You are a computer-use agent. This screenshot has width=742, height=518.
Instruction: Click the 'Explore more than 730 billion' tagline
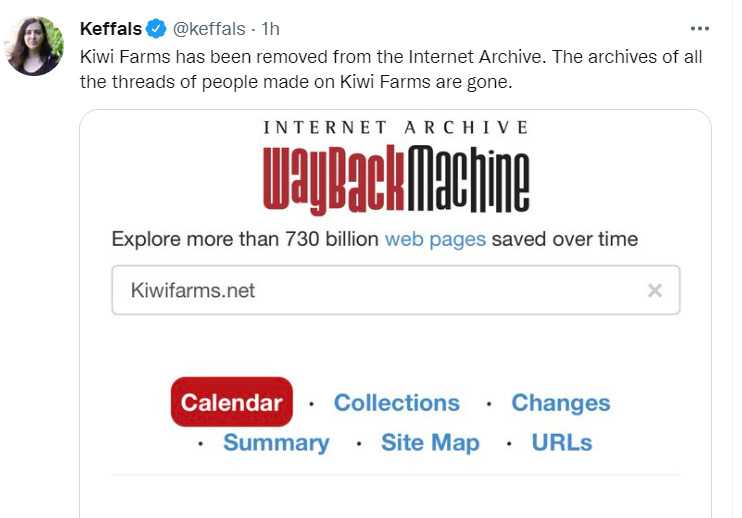click(245, 239)
